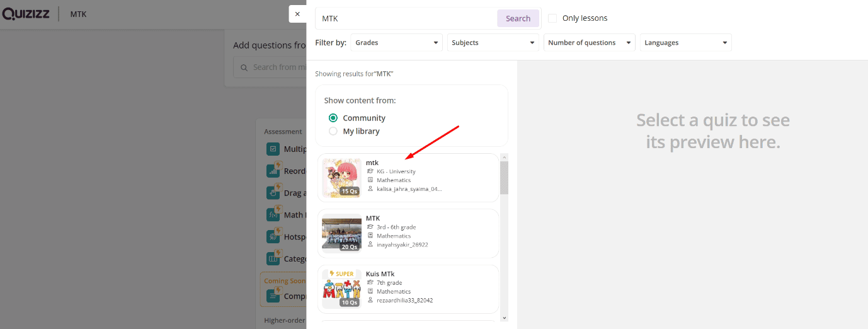Click the subject icon in Kuis MTk card
This screenshot has width=868, height=329.
pos(370,292)
